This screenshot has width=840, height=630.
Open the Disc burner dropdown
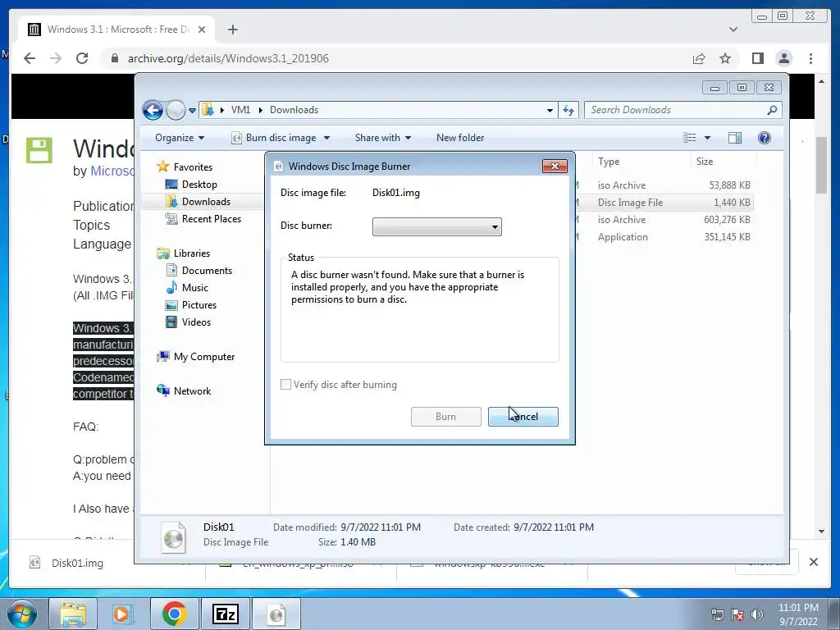click(437, 226)
